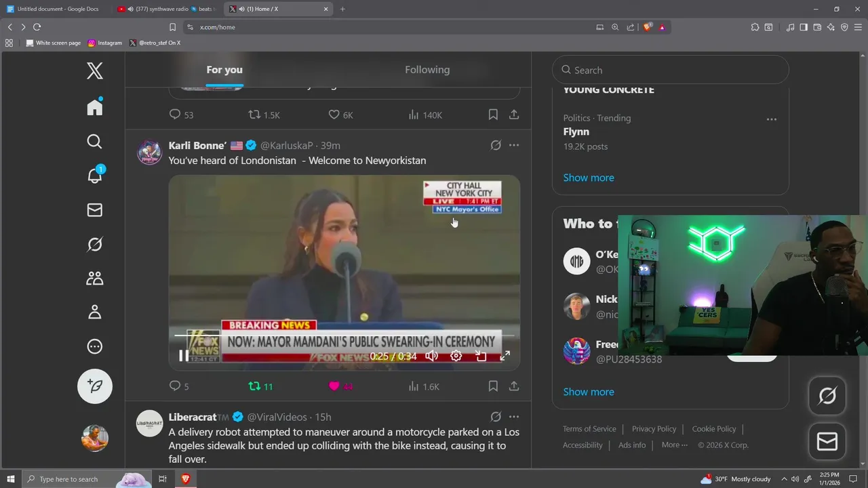The width and height of the screenshot is (868, 488).
Task: Open X logo home link
Action: 95,70
